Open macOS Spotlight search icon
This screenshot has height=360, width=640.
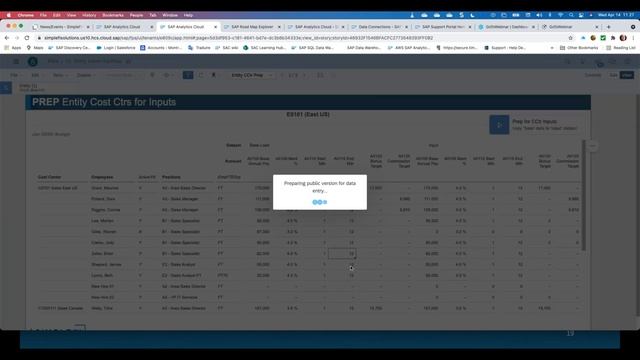coord(571,15)
